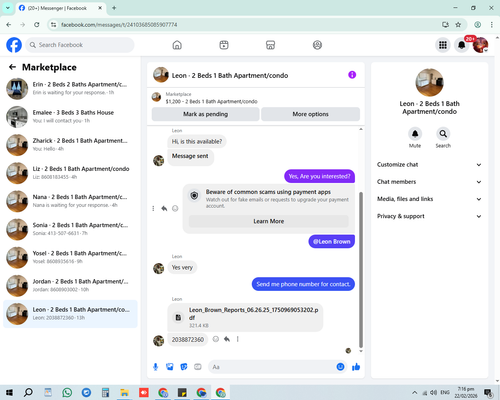This screenshot has width=500, height=400.
Task: Attach a photo file icon
Action: tap(170, 367)
